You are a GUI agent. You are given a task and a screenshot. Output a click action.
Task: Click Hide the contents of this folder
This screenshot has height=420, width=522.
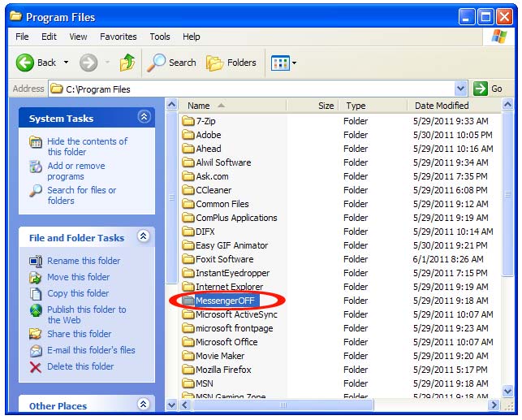point(87,146)
